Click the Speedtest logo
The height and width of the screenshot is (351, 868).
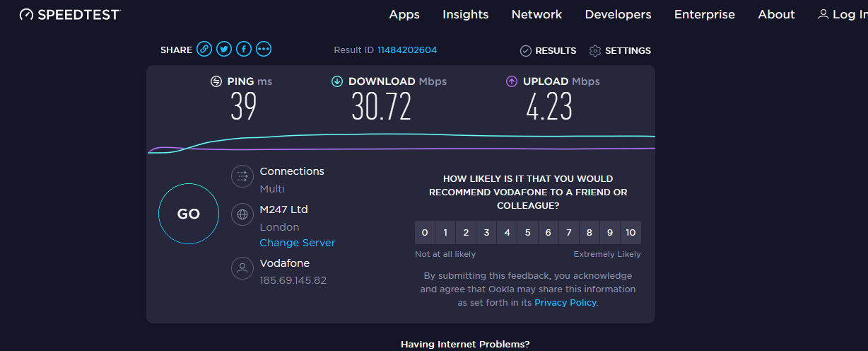click(70, 14)
